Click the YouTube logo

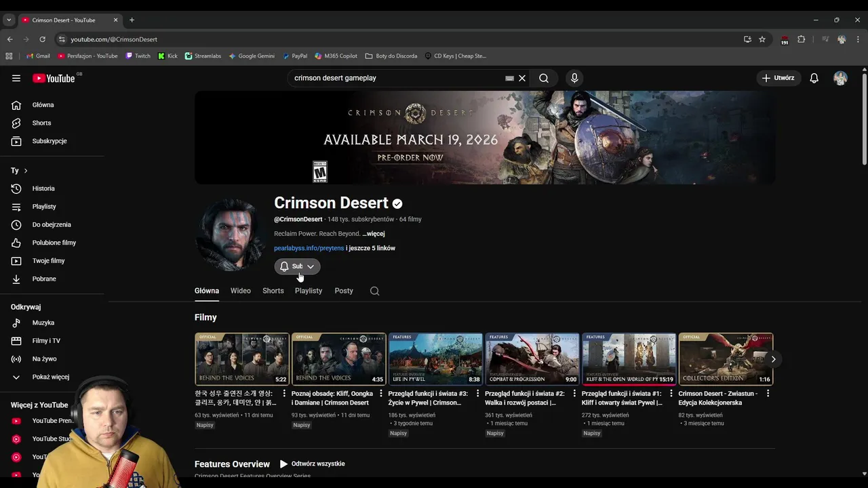pos(54,78)
